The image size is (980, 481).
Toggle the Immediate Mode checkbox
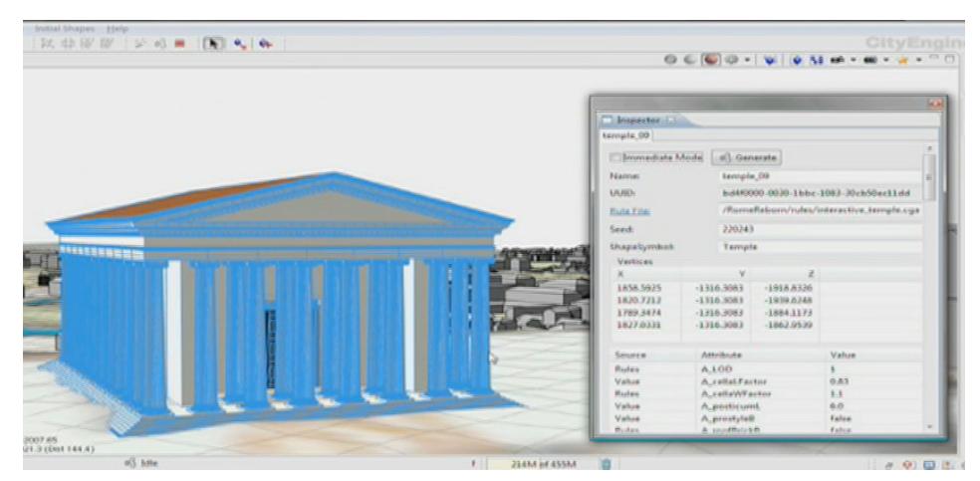pyautogui.click(x=615, y=157)
